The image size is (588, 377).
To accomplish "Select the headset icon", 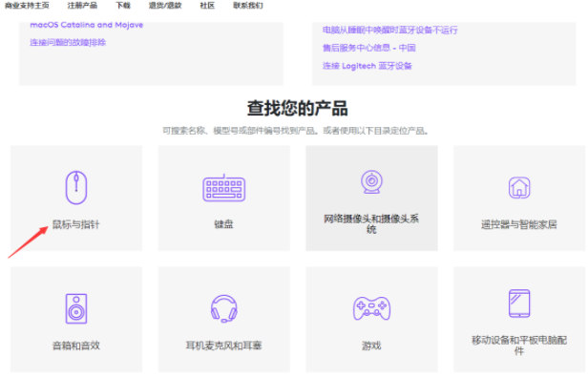I will (x=224, y=308).
